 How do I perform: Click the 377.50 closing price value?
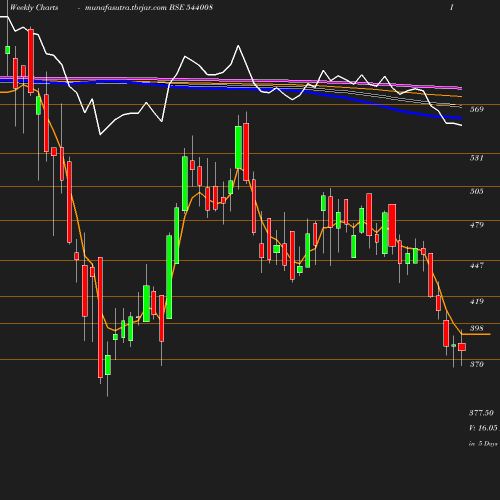481,413
